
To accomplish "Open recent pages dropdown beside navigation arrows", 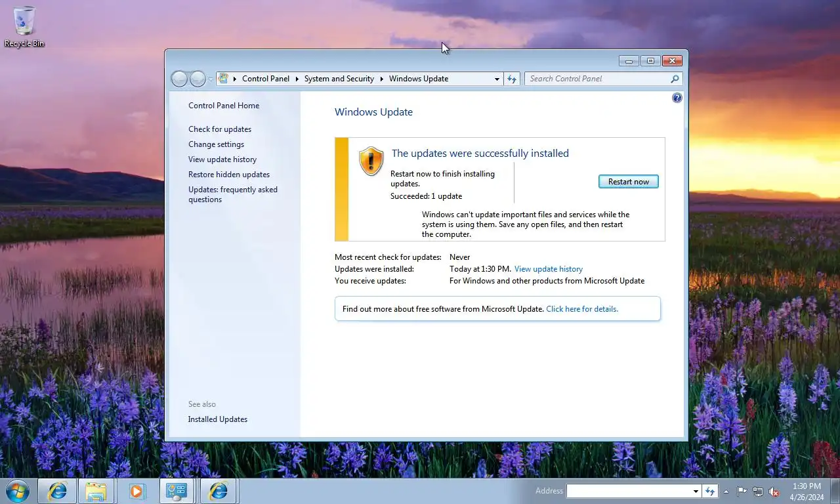I will (x=211, y=79).
